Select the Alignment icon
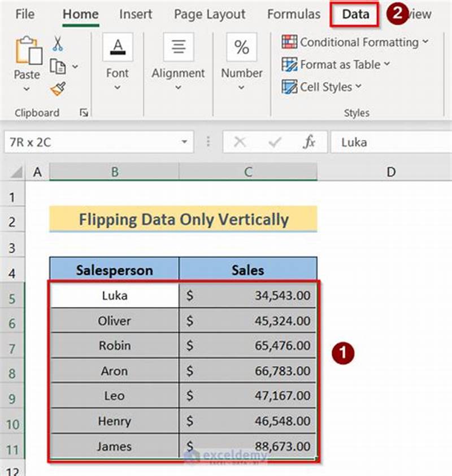 point(178,46)
